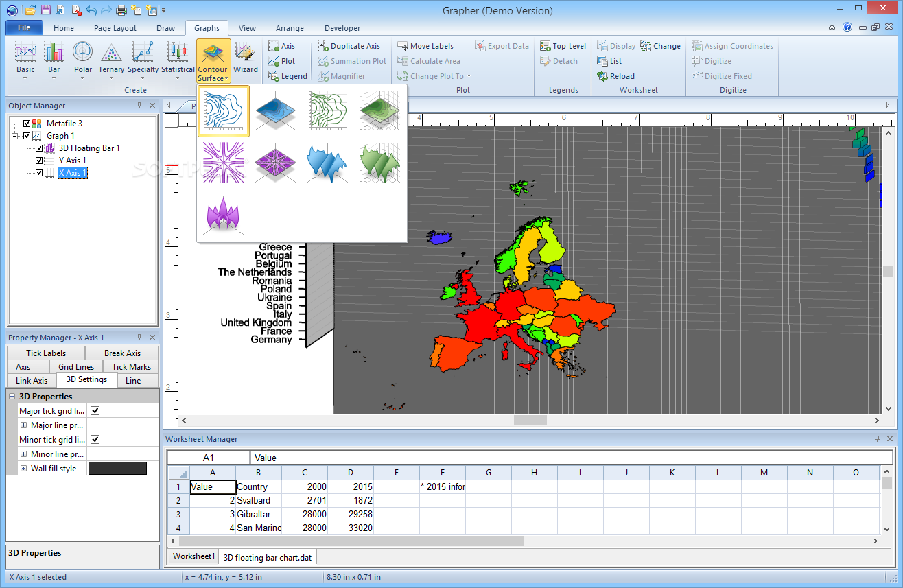The height and width of the screenshot is (588, 903).
Task: Switch to the Draw ribbon tab
Action: pyautogui.click(x=165, y=28)
